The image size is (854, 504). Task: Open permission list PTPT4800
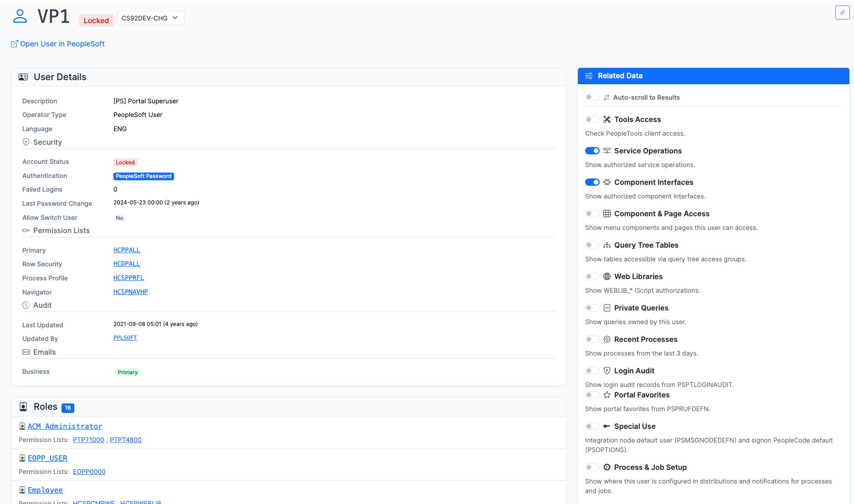click(x=126, y=440)
